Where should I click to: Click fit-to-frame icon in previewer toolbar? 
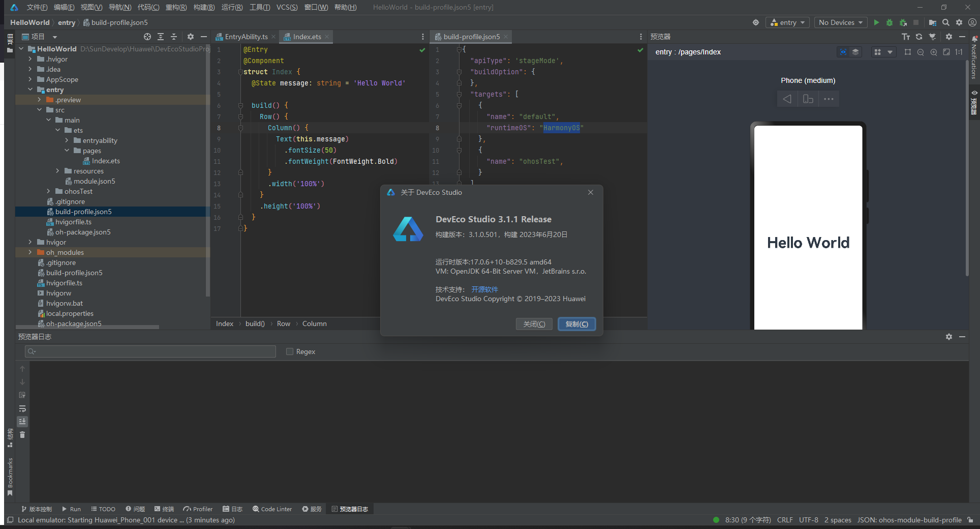pyautogui.click(x=908, y=52)
